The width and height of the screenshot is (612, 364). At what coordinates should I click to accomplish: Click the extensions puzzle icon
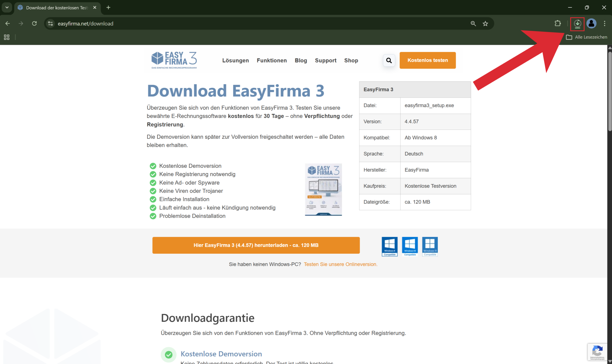coord(557,24)
